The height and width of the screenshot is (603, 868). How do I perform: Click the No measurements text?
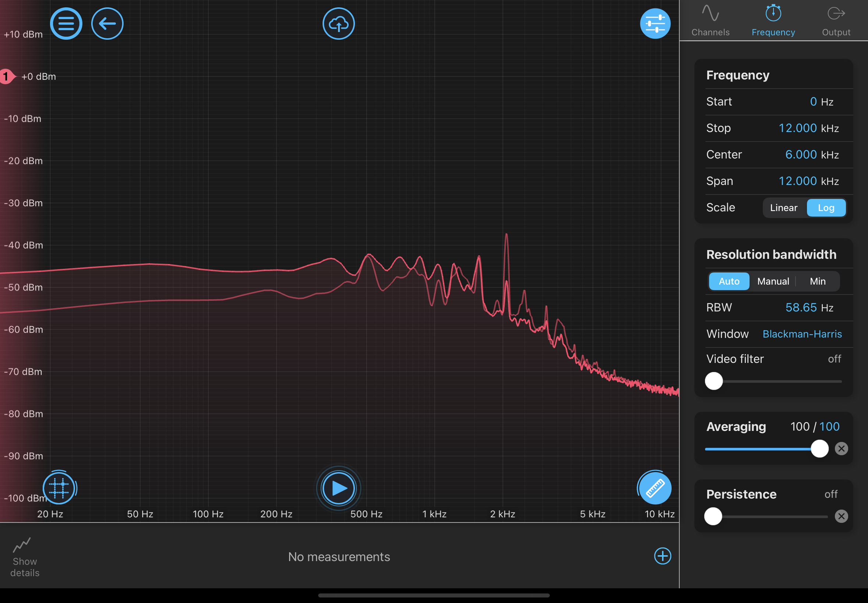coord(339,557)
